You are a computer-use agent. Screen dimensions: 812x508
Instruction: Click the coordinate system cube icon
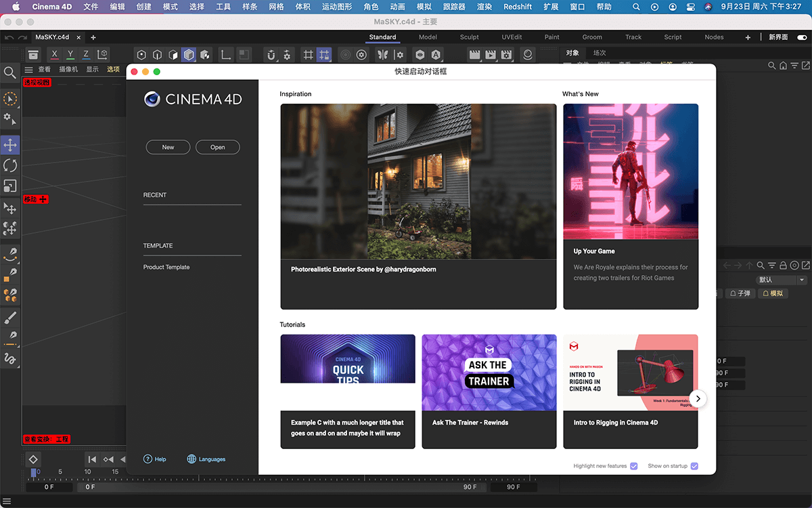click(103, 55)
